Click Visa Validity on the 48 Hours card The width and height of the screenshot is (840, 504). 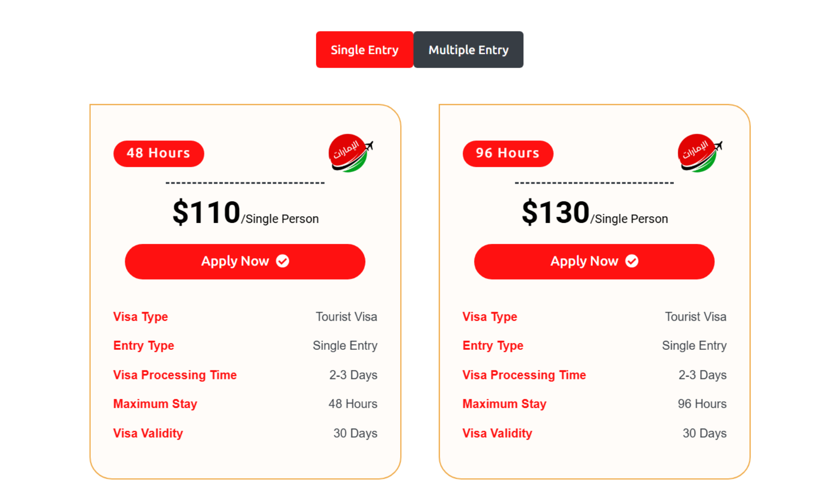click(148, 433)
